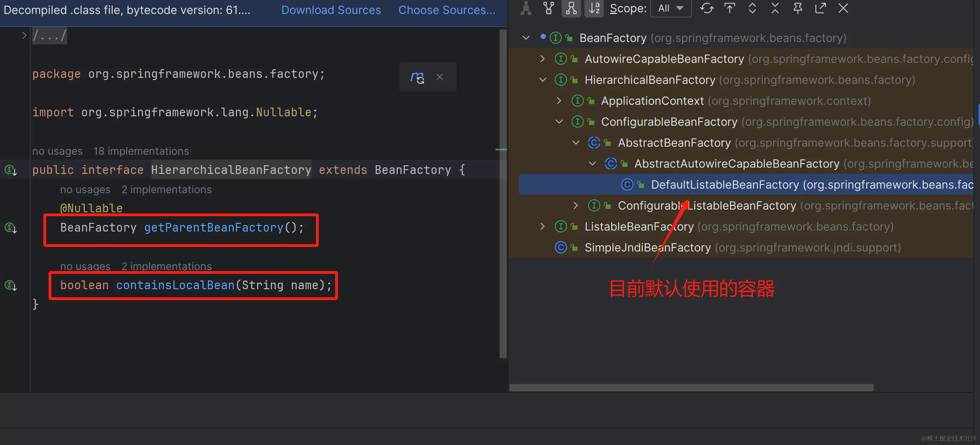
Task: Export hierarchy to text file
Action: pos(820,8)
